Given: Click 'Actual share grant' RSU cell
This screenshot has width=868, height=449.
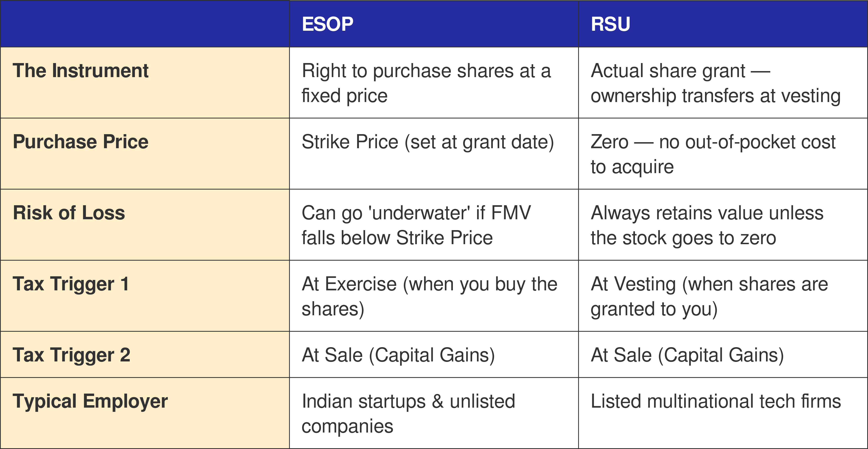Looking at the screenshot, I should tap(723, 83).
